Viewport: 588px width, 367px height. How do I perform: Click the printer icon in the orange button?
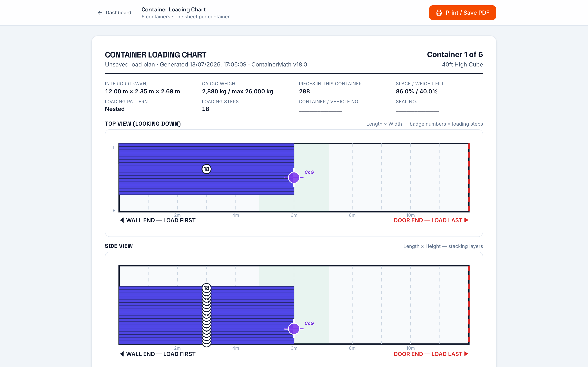(439, 13)
